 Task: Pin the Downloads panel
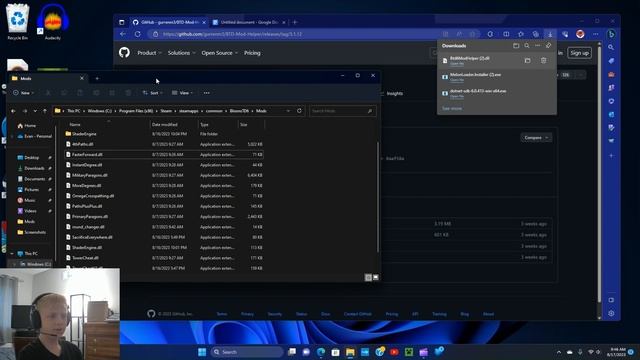pos(549,46)
